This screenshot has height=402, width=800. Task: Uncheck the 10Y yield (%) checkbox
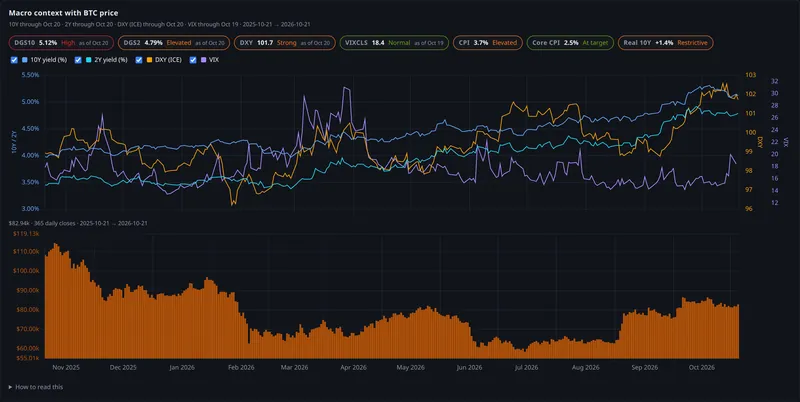[14, 60]
